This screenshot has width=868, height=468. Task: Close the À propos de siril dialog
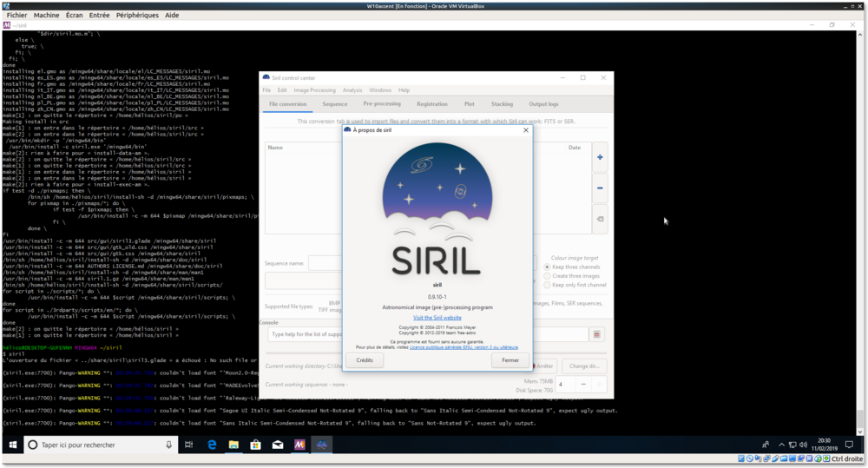[x=526, y=130]
